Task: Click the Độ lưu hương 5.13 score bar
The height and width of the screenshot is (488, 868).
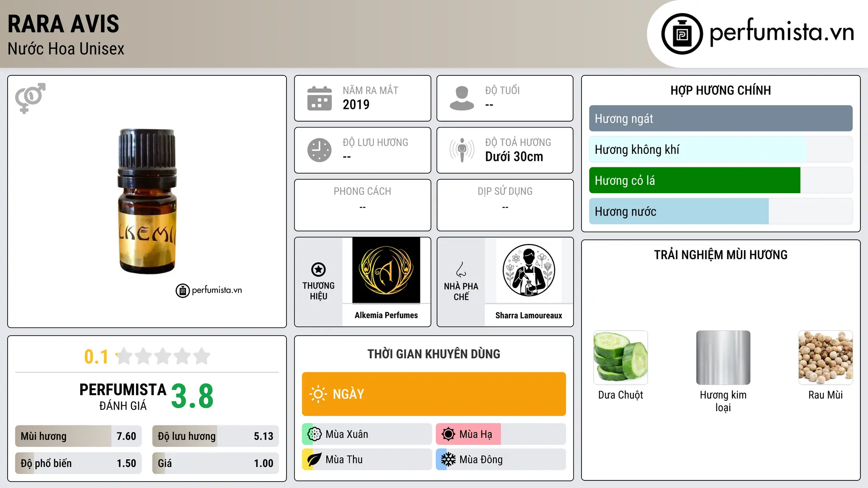Action: 215,436
